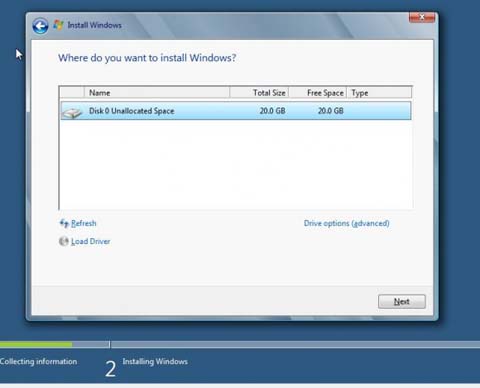480x388 pixels.
Task: Close the Install Windows dialog
Action: [422, 17]
